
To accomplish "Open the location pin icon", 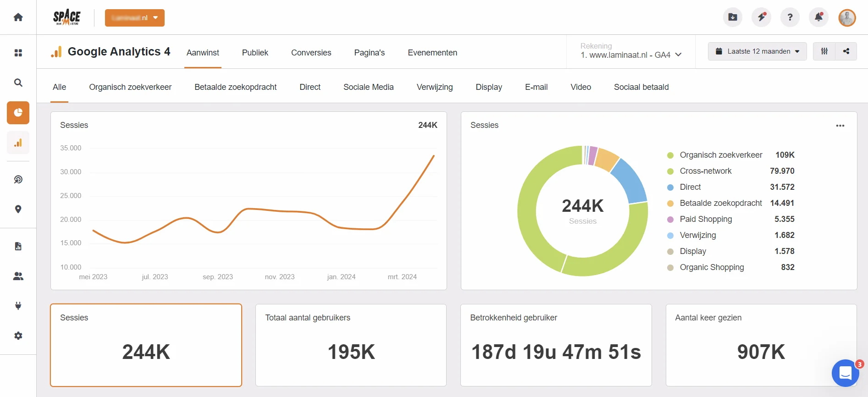I will (18, 209).
